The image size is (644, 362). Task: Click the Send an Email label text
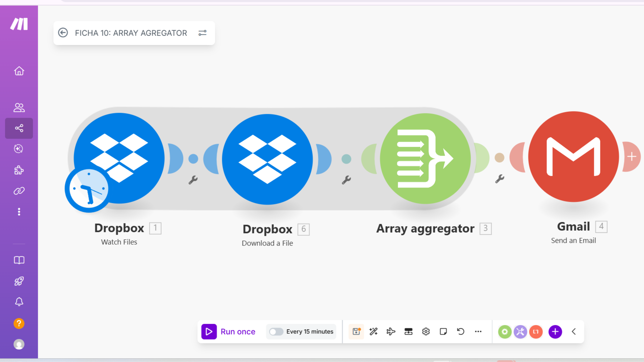coord(573,241)
